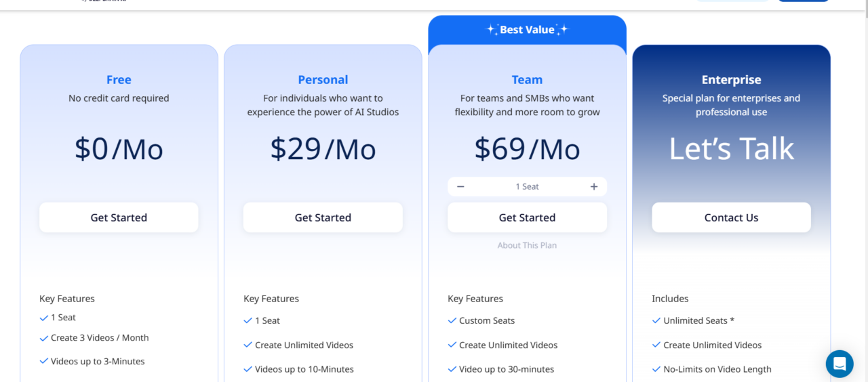
Task: Click the Team plan heading
Action: [x=527, y=80]
